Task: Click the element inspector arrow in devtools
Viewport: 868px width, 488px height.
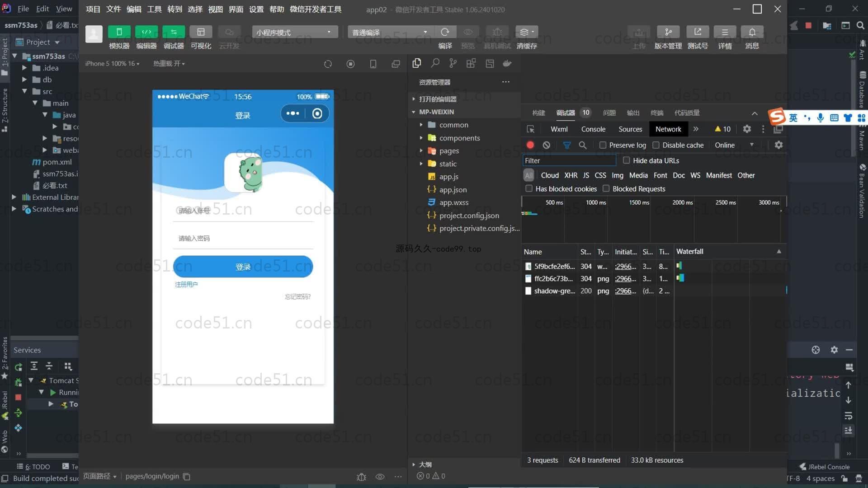Action: 531,129
